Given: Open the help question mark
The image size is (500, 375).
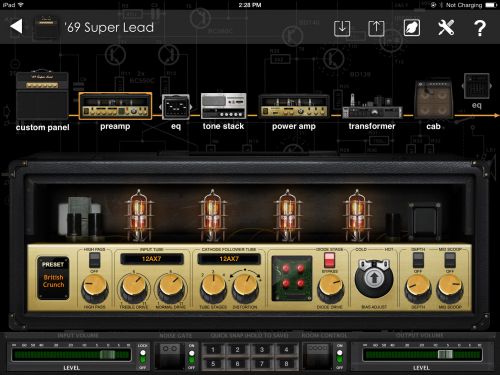Looking at the screenshot, I should 480,28.
